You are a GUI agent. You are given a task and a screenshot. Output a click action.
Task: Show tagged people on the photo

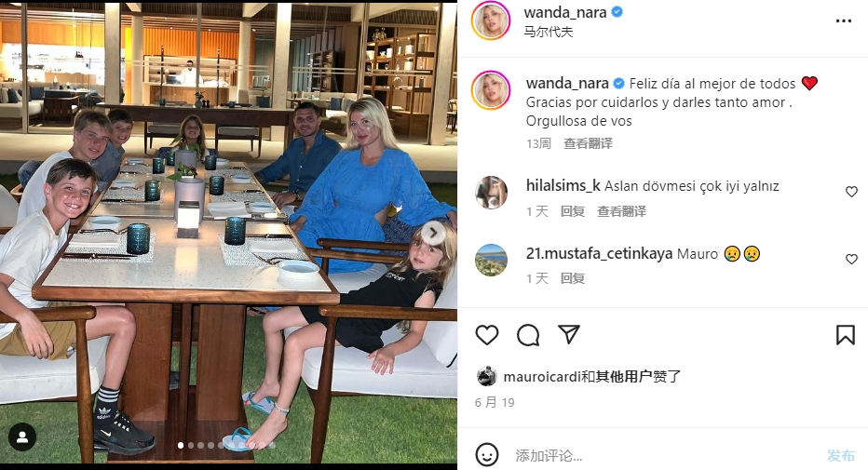22,437
